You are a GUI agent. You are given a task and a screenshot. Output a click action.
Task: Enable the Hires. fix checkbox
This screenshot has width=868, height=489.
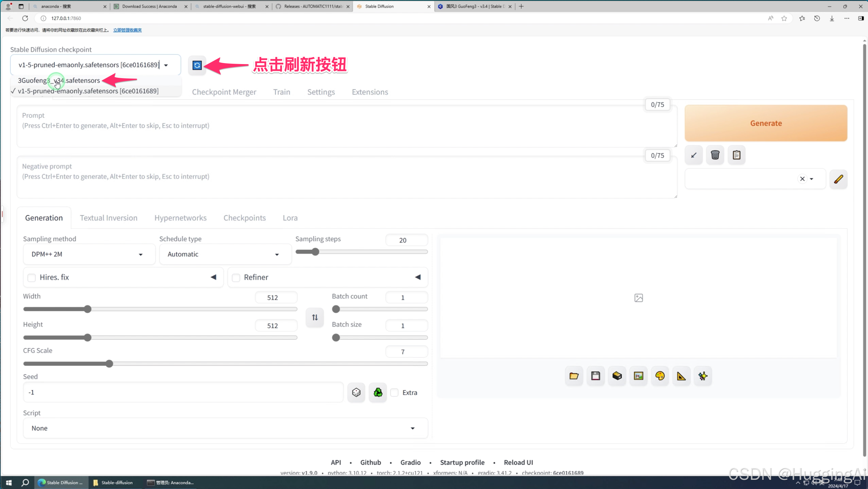click(32, 278)
